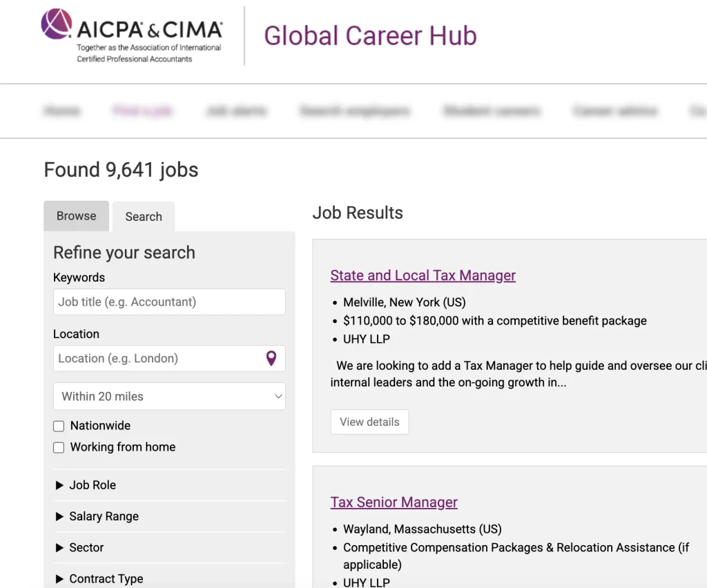Open the Tax Senior Manager job link

click(394, 502)
